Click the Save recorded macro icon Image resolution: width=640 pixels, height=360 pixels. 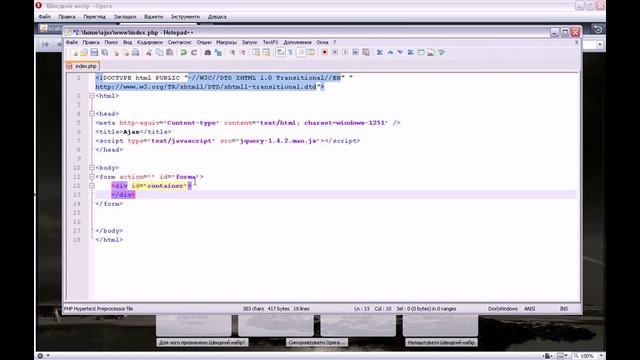tap(366, 53)
